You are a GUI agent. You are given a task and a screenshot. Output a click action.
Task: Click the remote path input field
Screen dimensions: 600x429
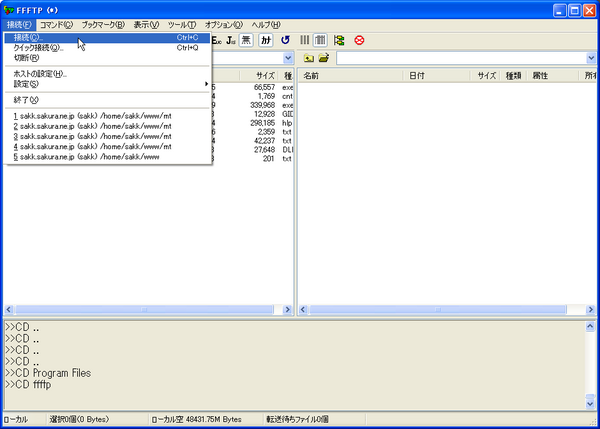[461, 58]
